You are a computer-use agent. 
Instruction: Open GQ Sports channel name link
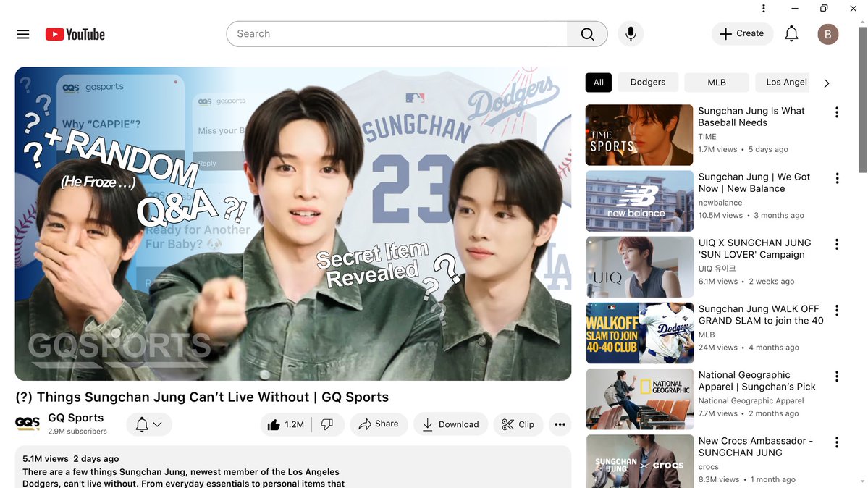(76, 418)
